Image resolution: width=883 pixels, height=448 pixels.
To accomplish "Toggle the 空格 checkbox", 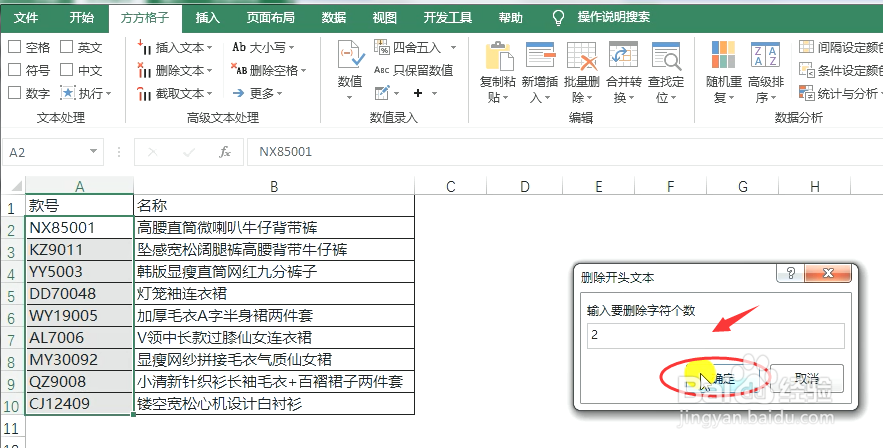I will click(15, 47).
